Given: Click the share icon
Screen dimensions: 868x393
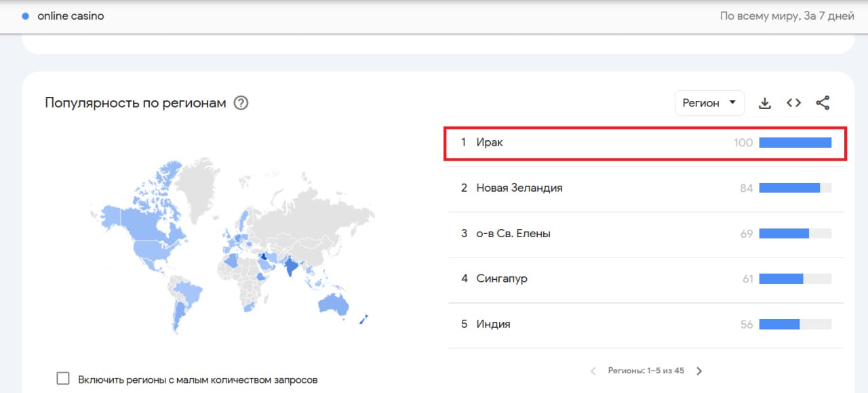Looking at the screenshot, I should pyautogui.click(x=823, y=102).
